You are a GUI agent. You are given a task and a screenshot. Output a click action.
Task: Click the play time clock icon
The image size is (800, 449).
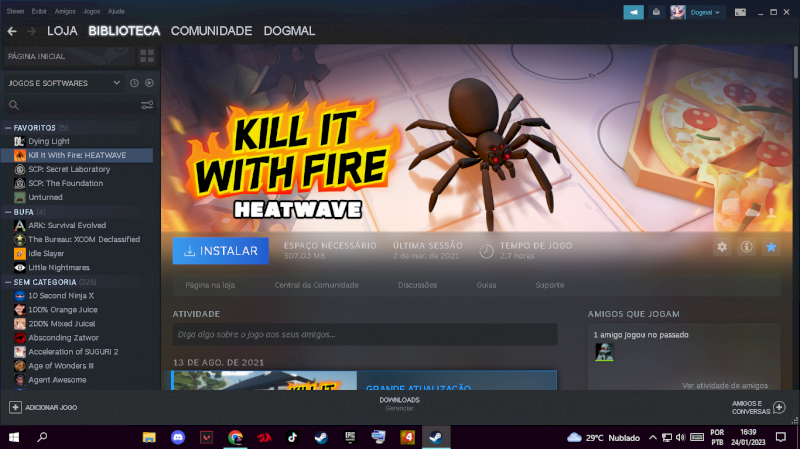(486, 251)
